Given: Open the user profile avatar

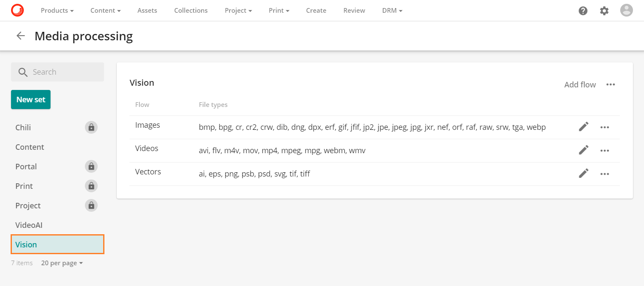Looking at the screenshot, I should (x=626, y=10).
